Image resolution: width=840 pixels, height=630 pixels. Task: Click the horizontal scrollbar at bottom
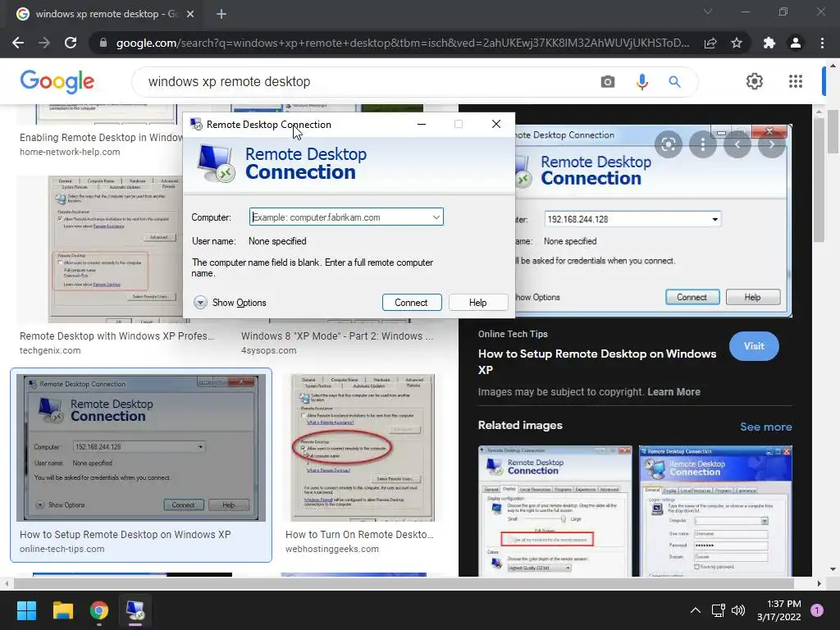click(x=404, y=583)
